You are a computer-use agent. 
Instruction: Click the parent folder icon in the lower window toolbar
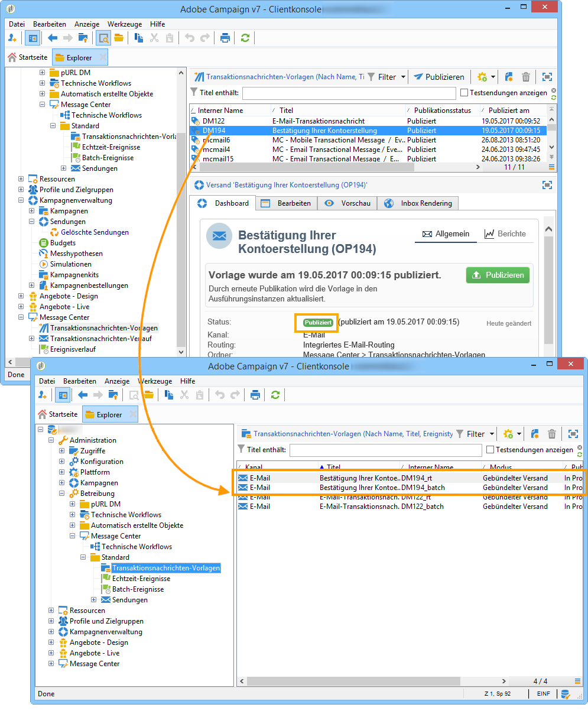point(113,395)
